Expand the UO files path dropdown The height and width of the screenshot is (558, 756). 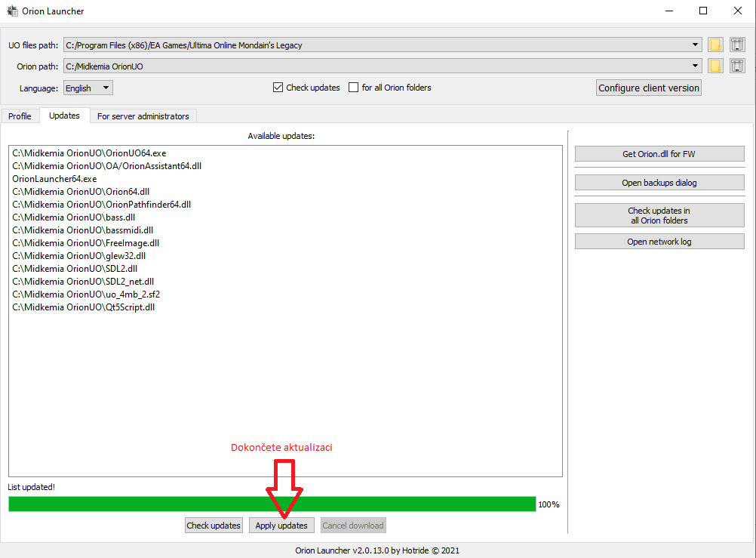point(695,45)
